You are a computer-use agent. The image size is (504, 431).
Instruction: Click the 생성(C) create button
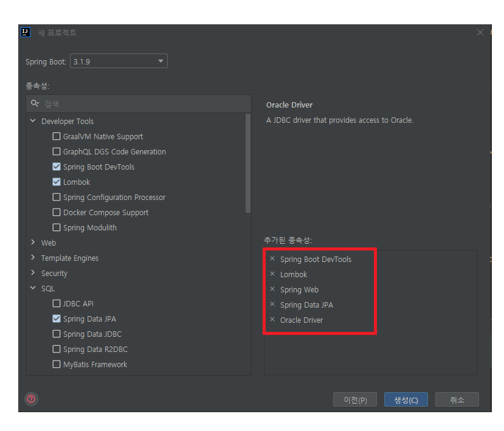[x=406, y=399]
